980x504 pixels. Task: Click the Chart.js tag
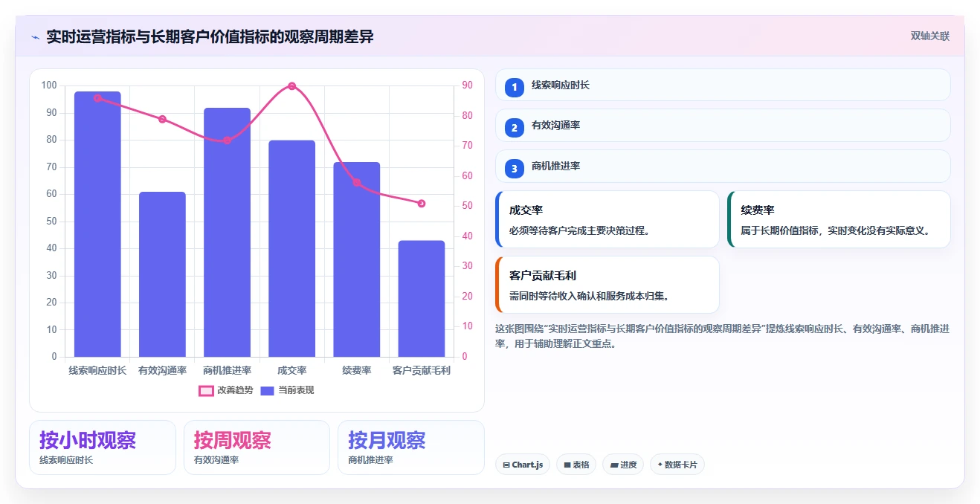coord(522,465)
